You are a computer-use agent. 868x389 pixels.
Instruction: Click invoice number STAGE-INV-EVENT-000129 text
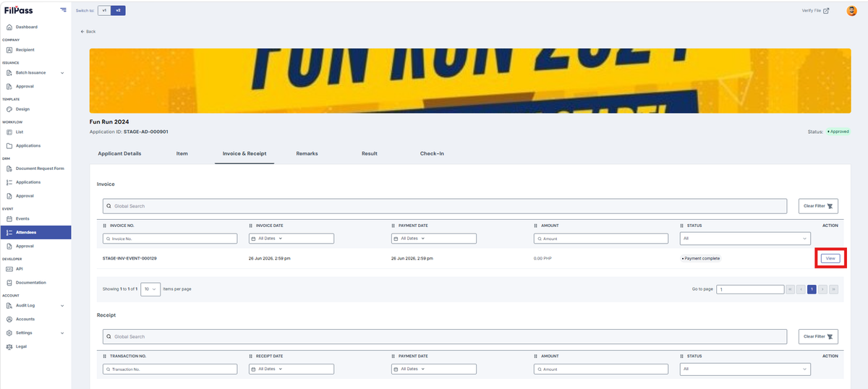click(130, 258)
